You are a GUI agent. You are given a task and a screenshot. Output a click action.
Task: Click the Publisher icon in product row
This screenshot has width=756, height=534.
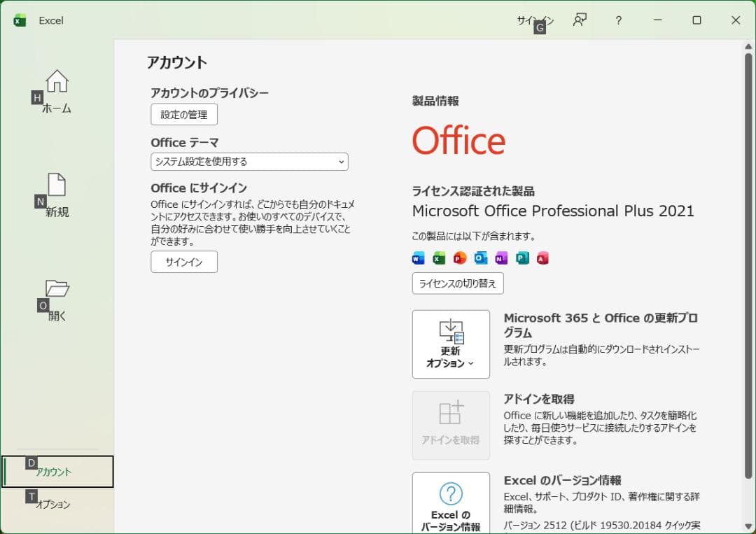[x=522, y=258]
